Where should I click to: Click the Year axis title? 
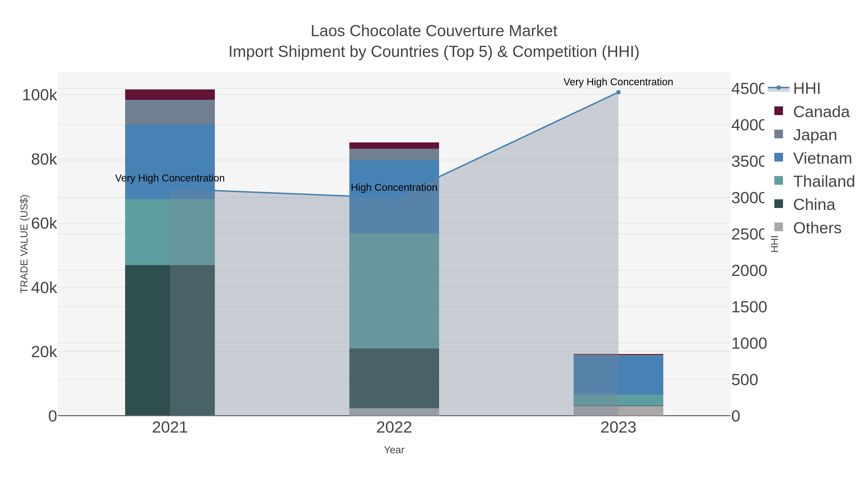tap(394, 450)
